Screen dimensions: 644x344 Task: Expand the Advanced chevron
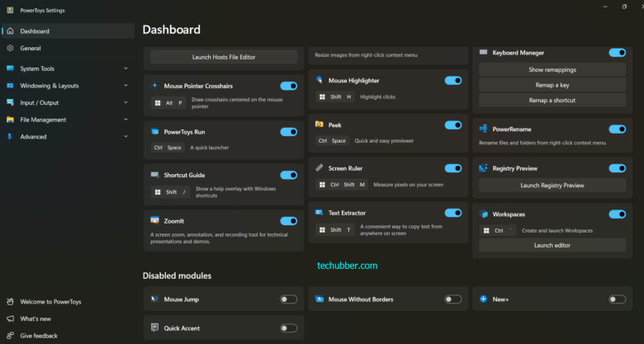point(125,136)
